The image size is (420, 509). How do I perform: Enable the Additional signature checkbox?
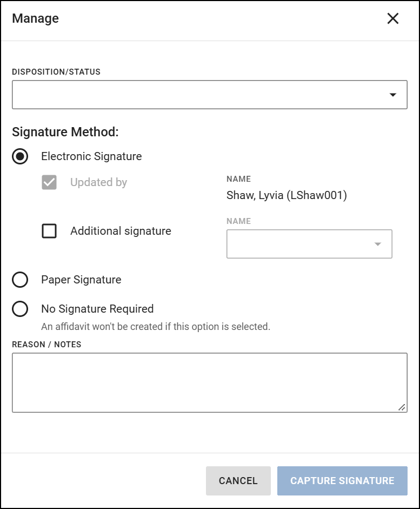point(49,231)
